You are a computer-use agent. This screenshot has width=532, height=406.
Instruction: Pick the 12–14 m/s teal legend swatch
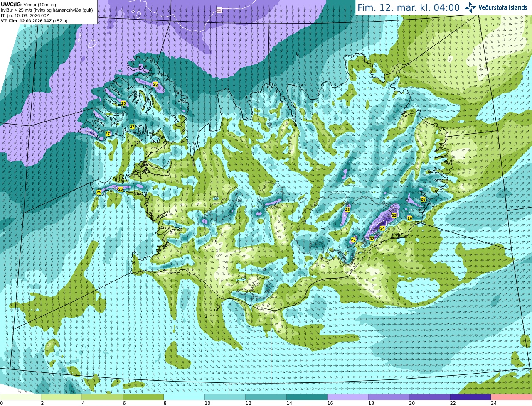click(266, 397)
